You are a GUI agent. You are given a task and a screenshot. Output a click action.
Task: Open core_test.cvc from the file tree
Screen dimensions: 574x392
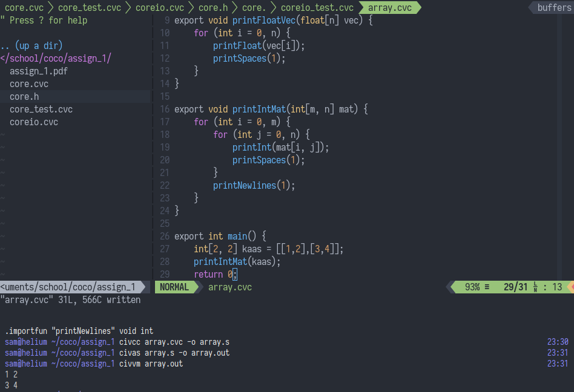click(x=41, y=109)
